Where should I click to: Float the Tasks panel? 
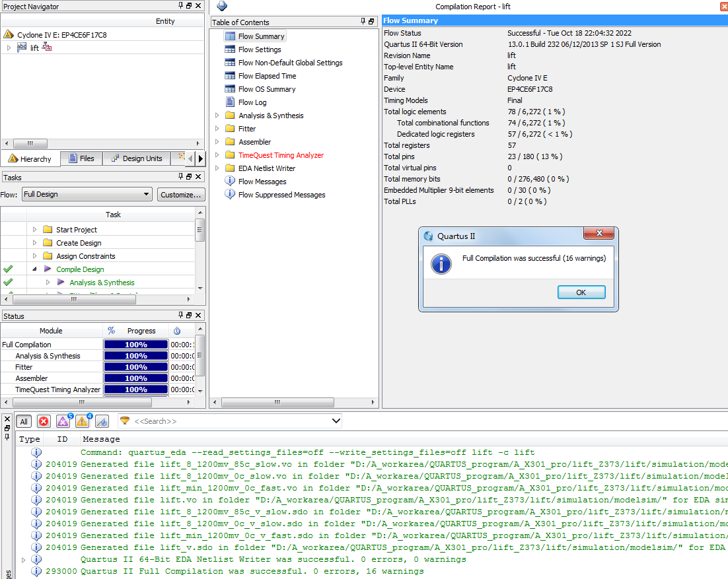click(189, 176)
